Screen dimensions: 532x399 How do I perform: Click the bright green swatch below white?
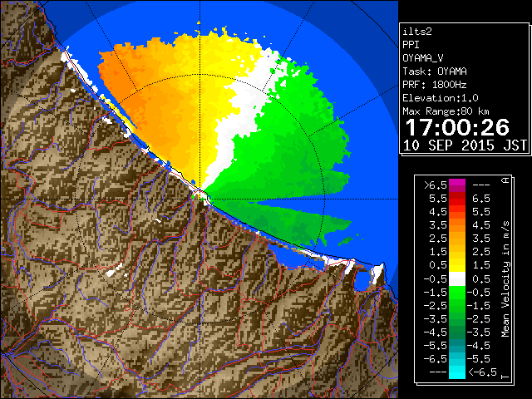pyautogui.click(x=457, y=293)
